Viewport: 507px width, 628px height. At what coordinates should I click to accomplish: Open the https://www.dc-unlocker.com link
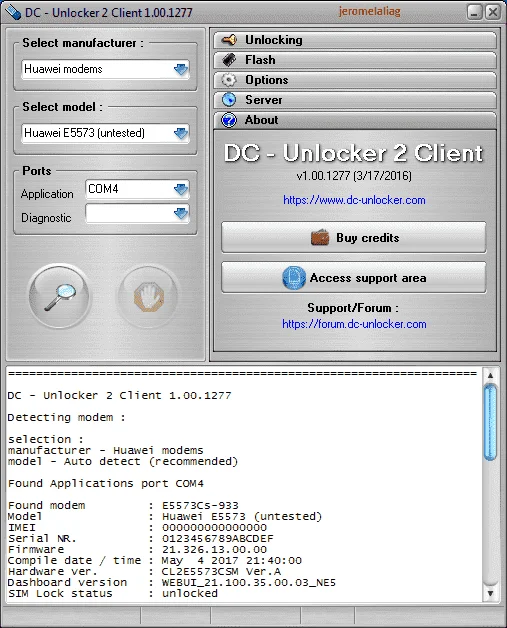(x=354, y=200)
